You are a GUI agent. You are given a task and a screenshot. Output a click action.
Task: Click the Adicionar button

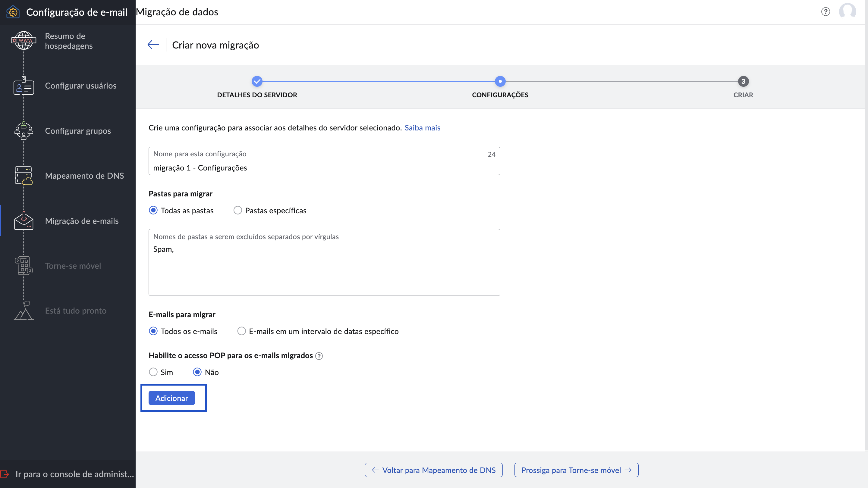click(171, 398)
